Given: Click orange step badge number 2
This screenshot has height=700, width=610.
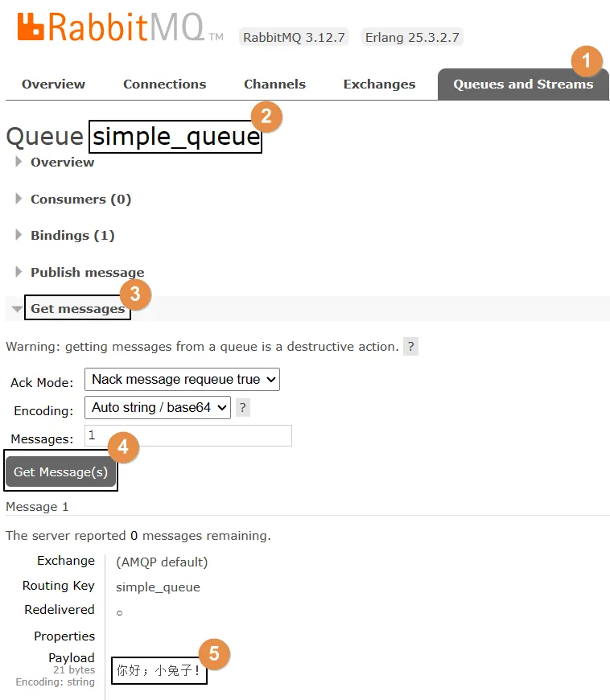Looking at the screenshot, I should click(x=266, y=117).
